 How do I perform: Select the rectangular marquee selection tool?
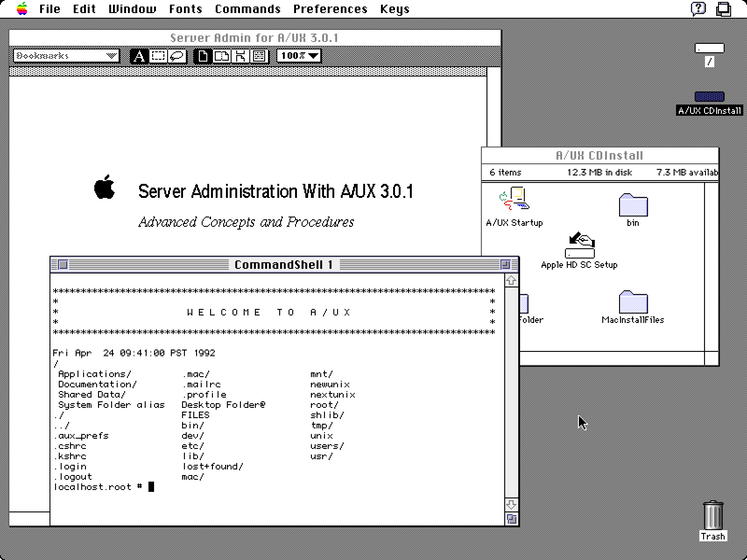coord(158,56)
